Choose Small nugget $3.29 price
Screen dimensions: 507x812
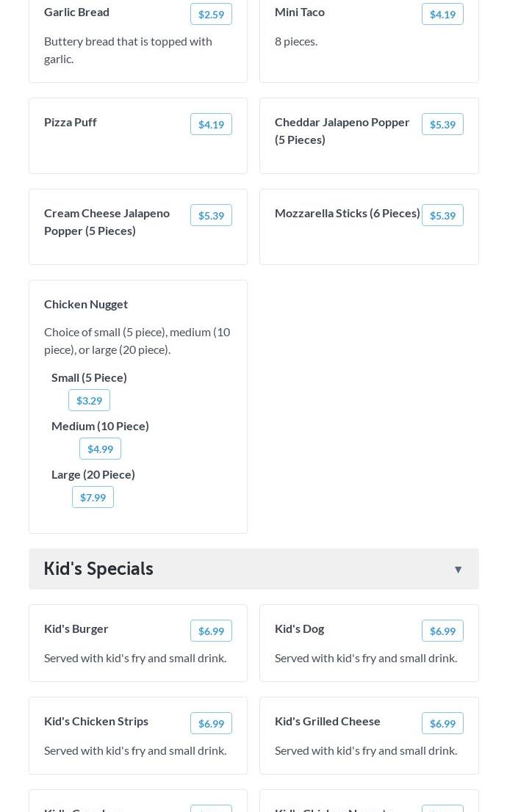click(x=89, y=400)
